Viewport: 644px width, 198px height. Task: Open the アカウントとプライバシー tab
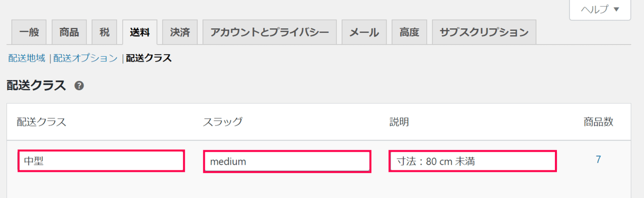pyautogui.click(x=270, y=33)
